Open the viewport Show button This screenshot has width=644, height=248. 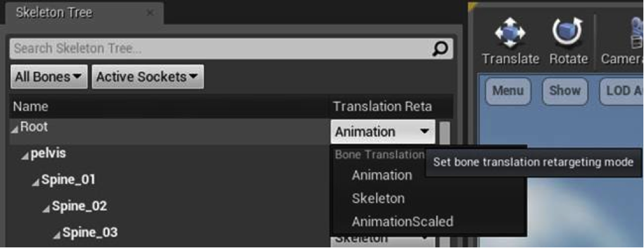point(565,90)
